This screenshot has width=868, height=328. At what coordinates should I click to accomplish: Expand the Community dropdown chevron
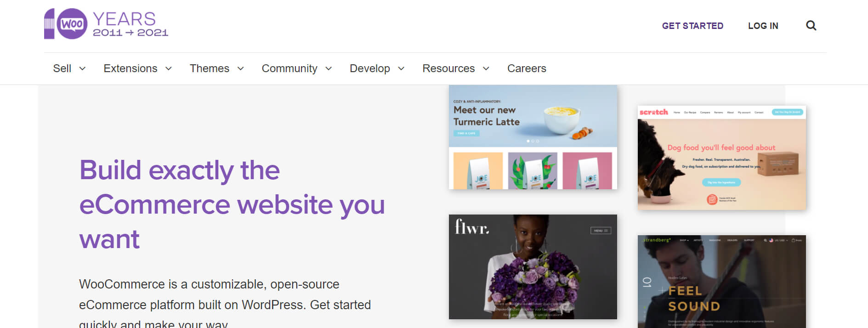[x=329, y=69]
